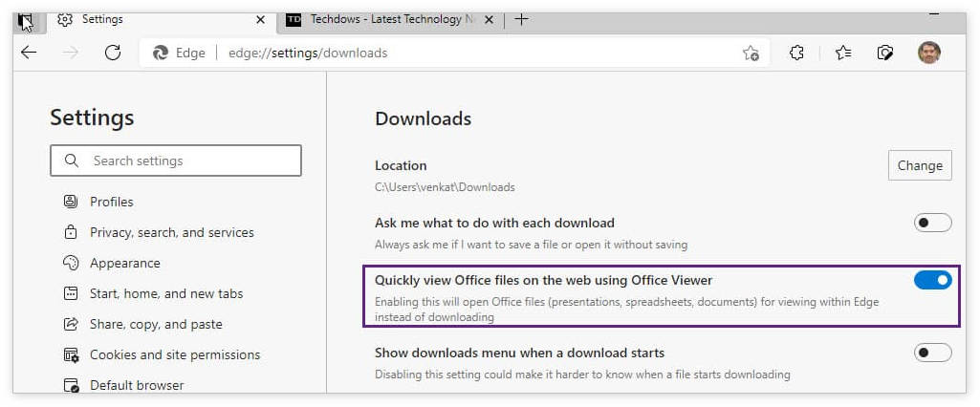
Task: Click the Cookies and site permissions icon
Action: coord(71,354)
